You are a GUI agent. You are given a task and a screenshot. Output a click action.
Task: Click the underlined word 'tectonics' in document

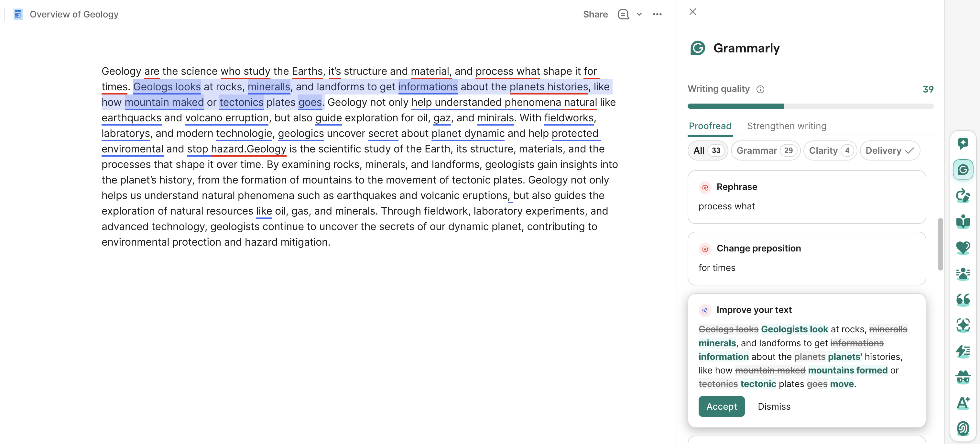click(x=242, y=103)
